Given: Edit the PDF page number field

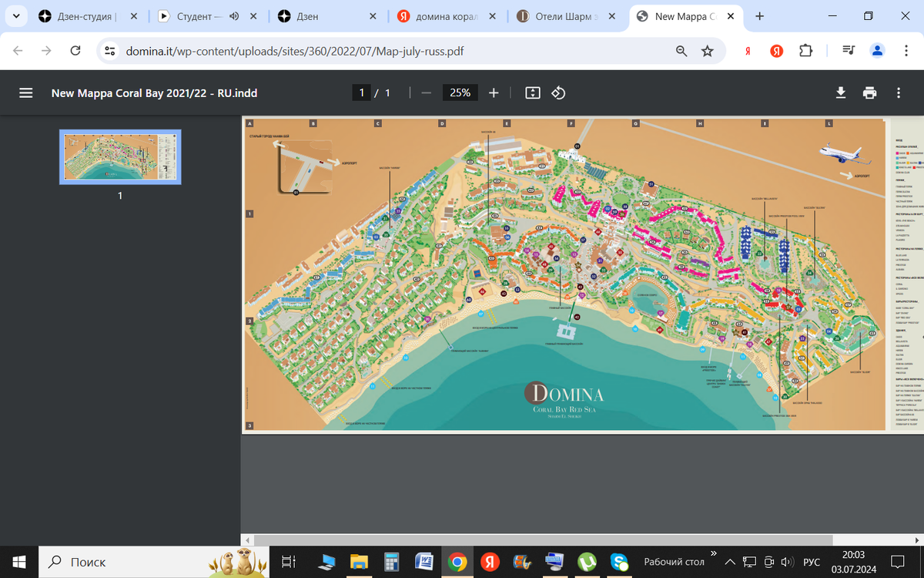Looking at the screenshot, I should (361, 92).
